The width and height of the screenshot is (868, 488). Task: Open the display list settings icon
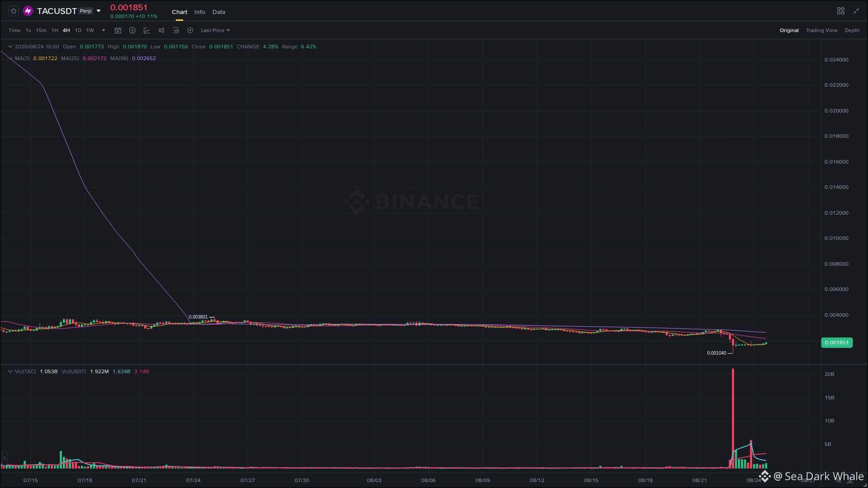pos(176,30)
